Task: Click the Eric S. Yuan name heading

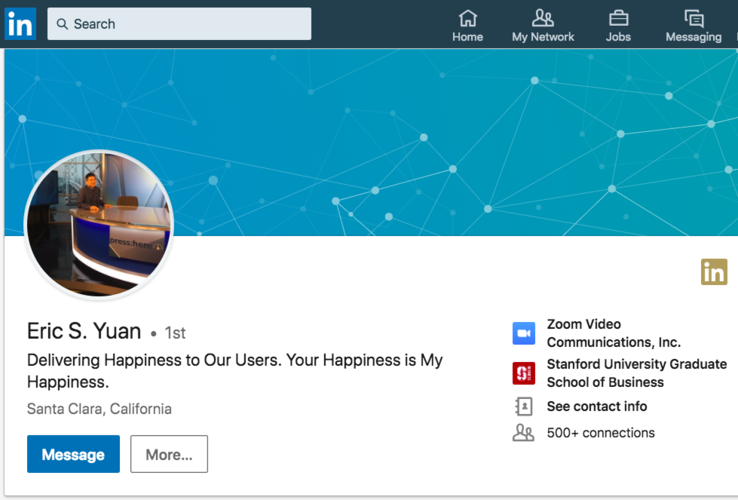Action: pos(84,331)
